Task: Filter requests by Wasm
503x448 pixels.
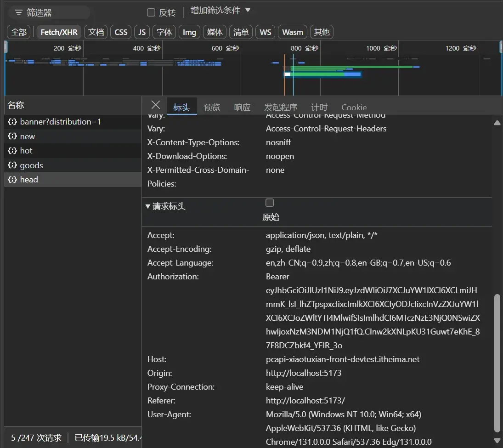Action: [x=293, y=32]
